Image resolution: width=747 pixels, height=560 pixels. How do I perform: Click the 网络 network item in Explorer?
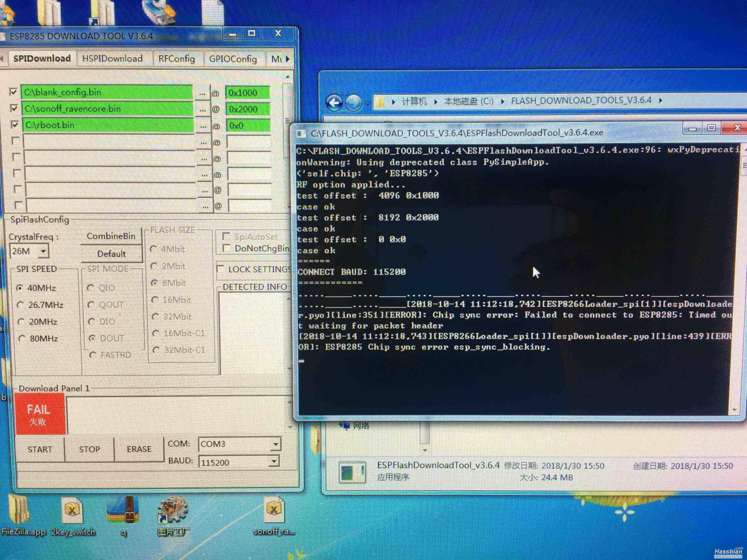pos(355,426)
